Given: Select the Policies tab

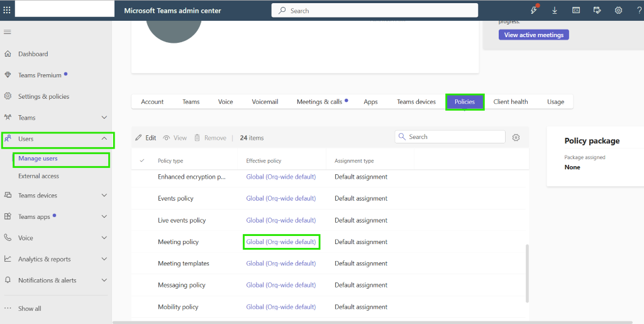Looking at the screenshot, I should (465, 101).
